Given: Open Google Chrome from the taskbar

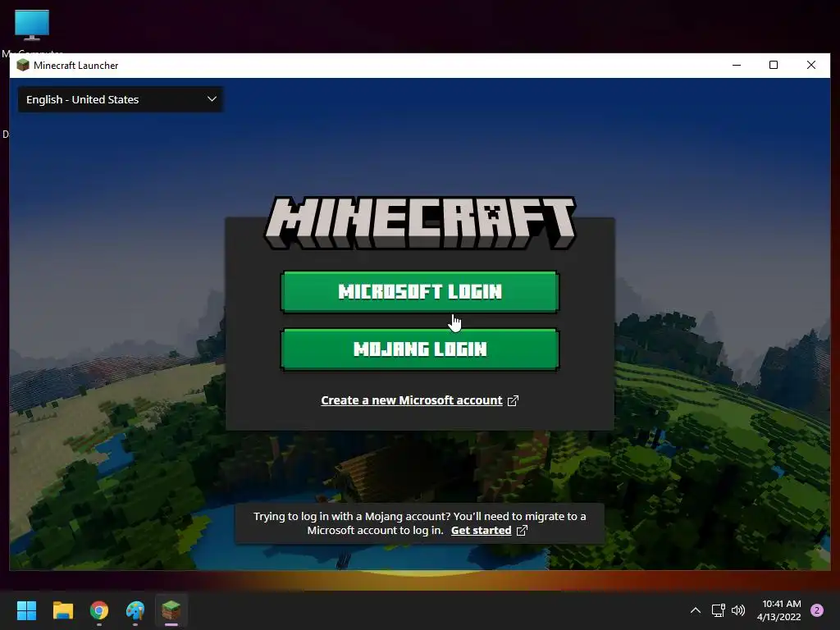Looking at the screenshot, I should pos(99,610).
